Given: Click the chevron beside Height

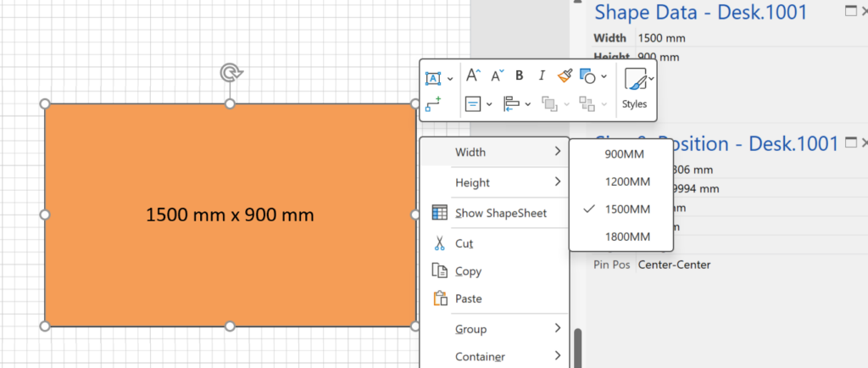Looking at the screenshot, I should tap(558, 181).
